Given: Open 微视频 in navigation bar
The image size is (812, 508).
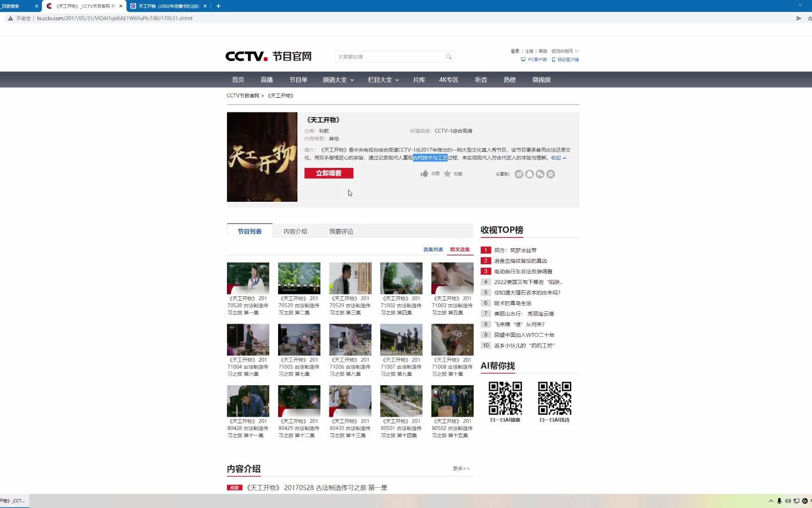Looking at the screenshot, I should [x=541, y=80].
